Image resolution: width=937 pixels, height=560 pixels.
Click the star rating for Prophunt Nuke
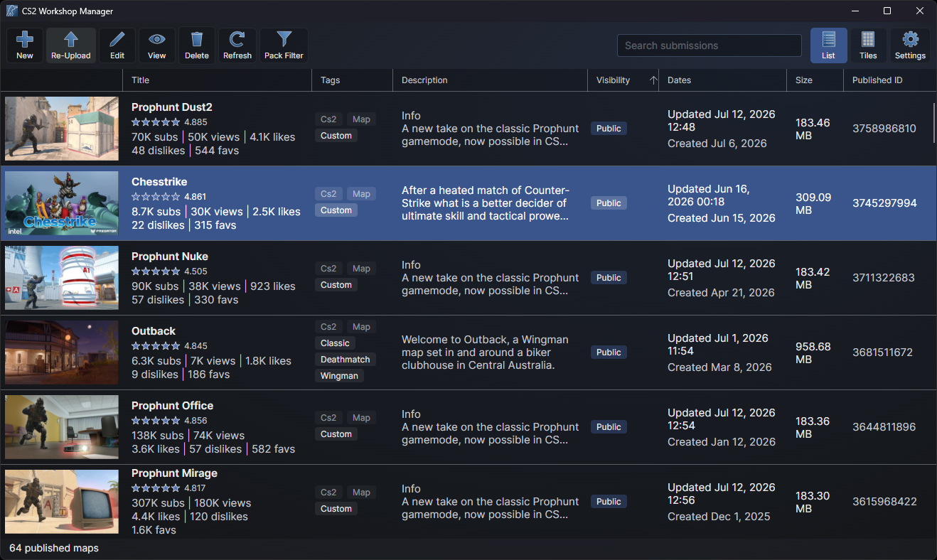point(156,271)
